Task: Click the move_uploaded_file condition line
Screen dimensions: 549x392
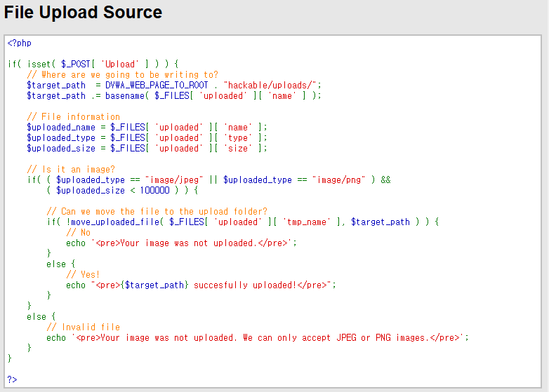Action: click(243, 222)
